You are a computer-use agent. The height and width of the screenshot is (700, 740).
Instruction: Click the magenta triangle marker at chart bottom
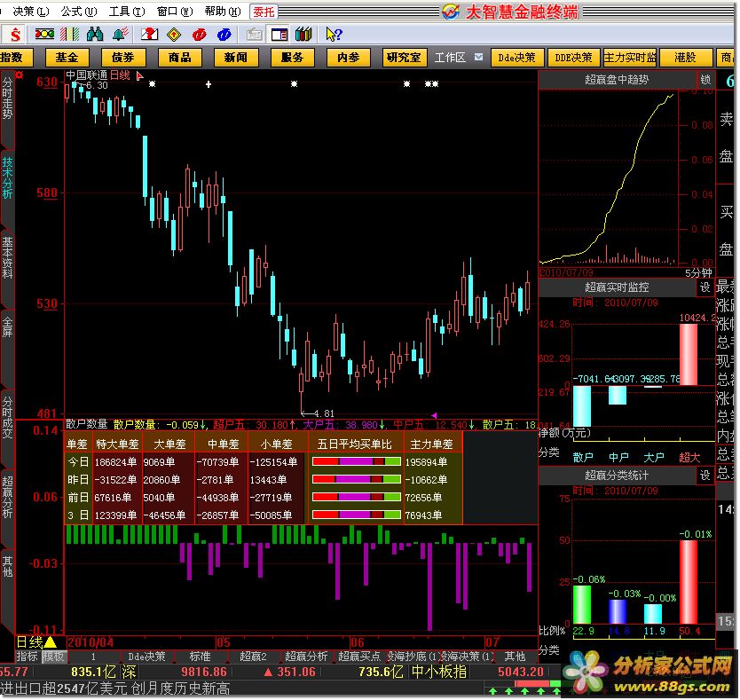434,415
